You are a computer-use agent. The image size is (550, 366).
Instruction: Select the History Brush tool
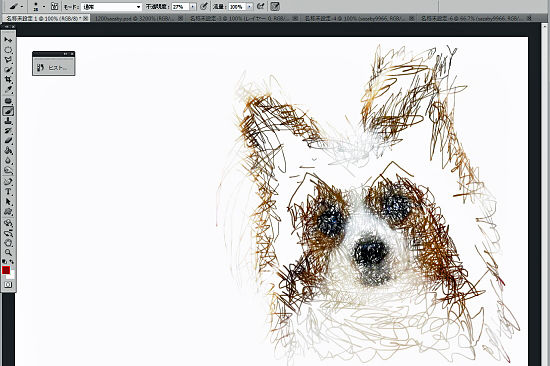(x=8, y=131)
